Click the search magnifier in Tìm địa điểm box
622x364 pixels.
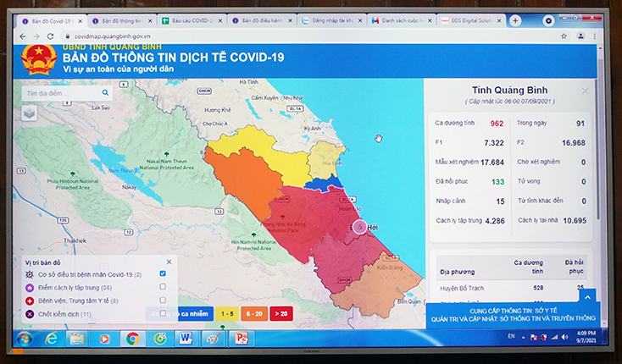(105, 92)
